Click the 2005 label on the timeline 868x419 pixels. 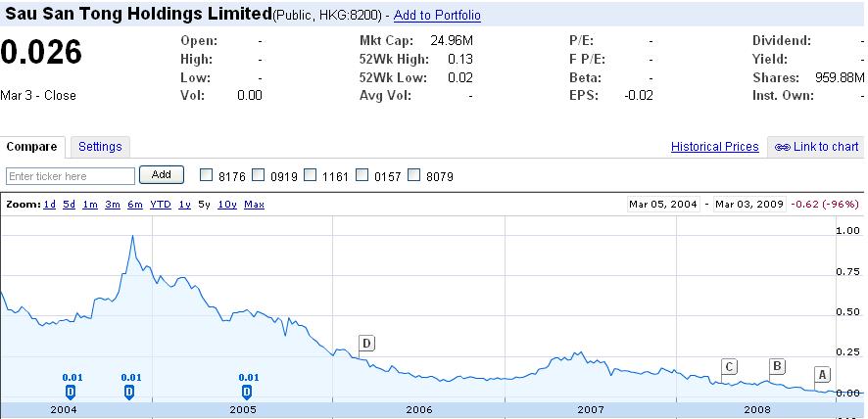(x=243, y=410)
